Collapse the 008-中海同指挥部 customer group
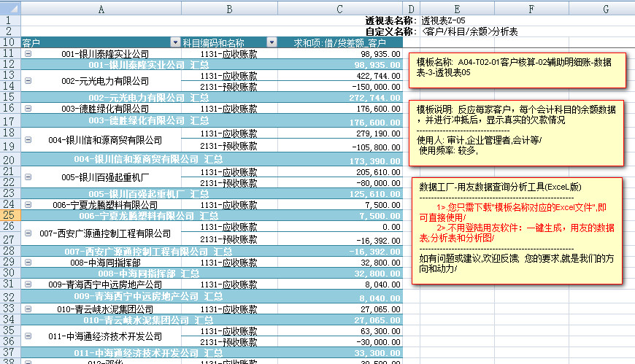635x364 pixels. (28, 262)
